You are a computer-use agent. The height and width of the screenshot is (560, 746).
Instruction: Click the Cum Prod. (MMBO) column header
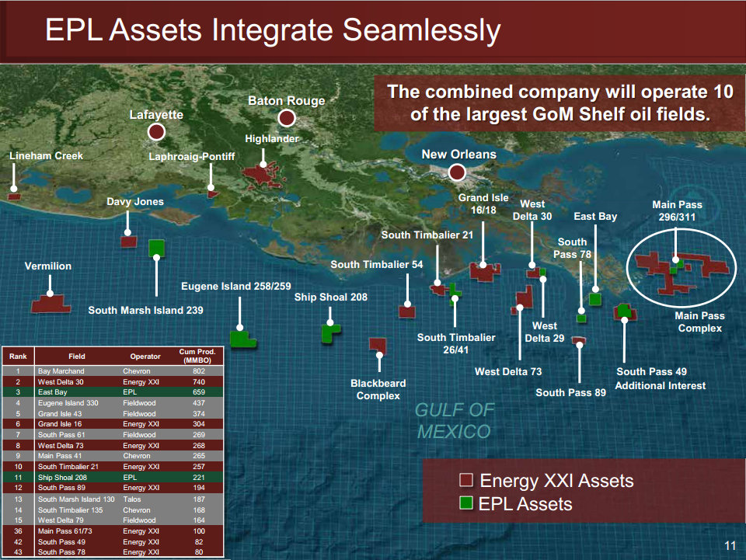point(197,357)
